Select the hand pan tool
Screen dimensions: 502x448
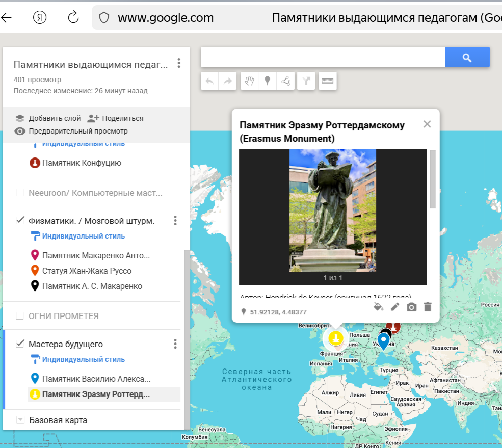point(248,81)
